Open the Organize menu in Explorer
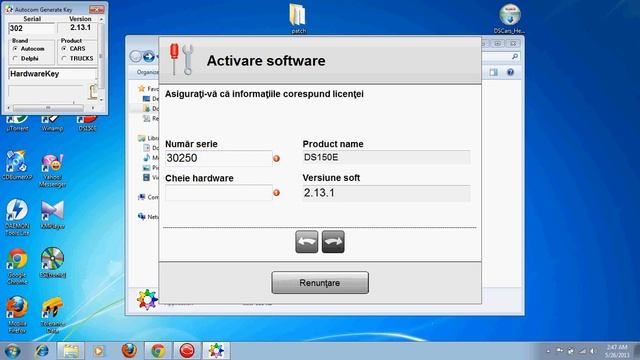The width and height of the screenshot is (640, 360). (x=147, y=72)
